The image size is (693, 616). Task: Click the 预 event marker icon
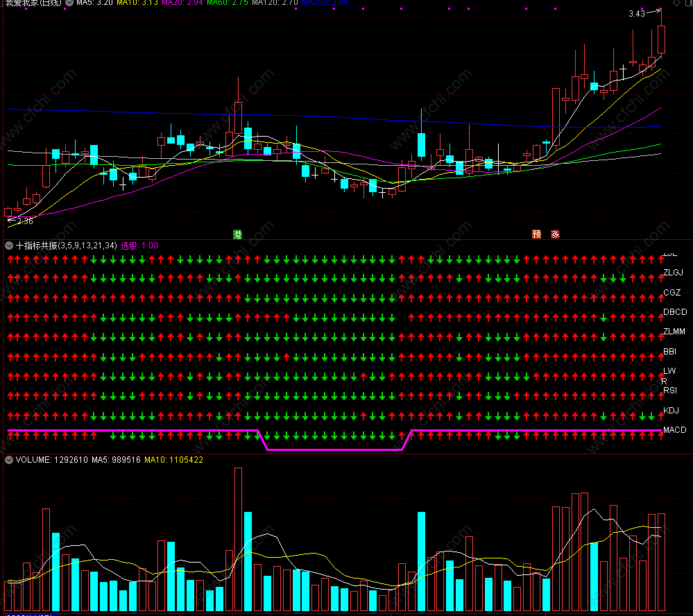click(536, 234)
